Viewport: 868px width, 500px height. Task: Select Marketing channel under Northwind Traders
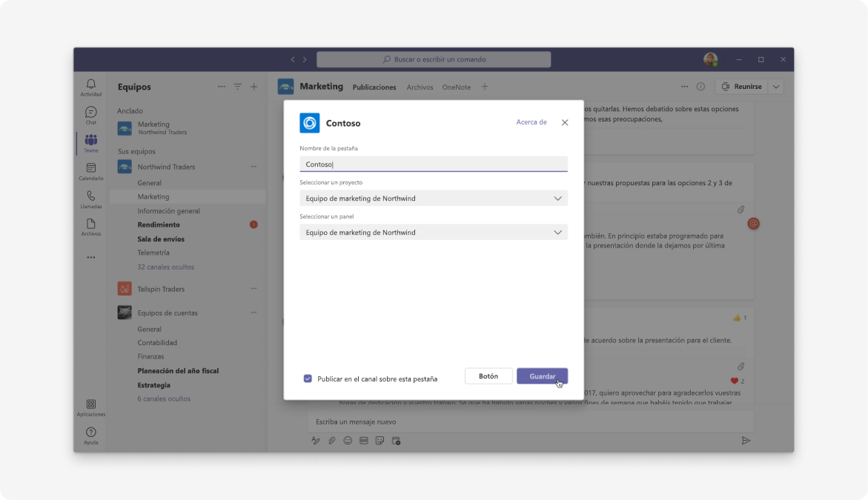188,196
